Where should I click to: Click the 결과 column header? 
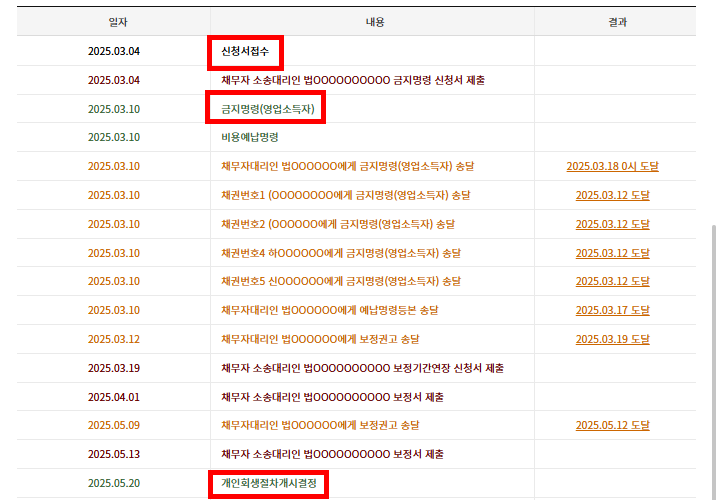tap(617, 22)
